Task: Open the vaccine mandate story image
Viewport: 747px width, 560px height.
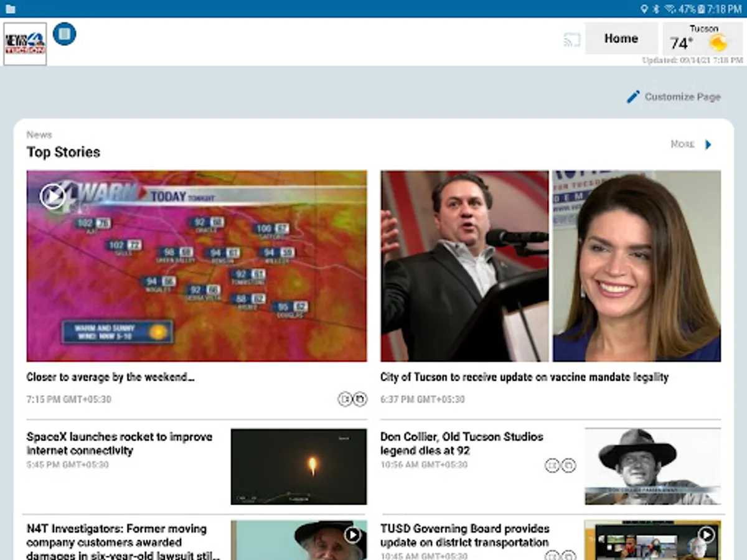Action: pos(551,266)
